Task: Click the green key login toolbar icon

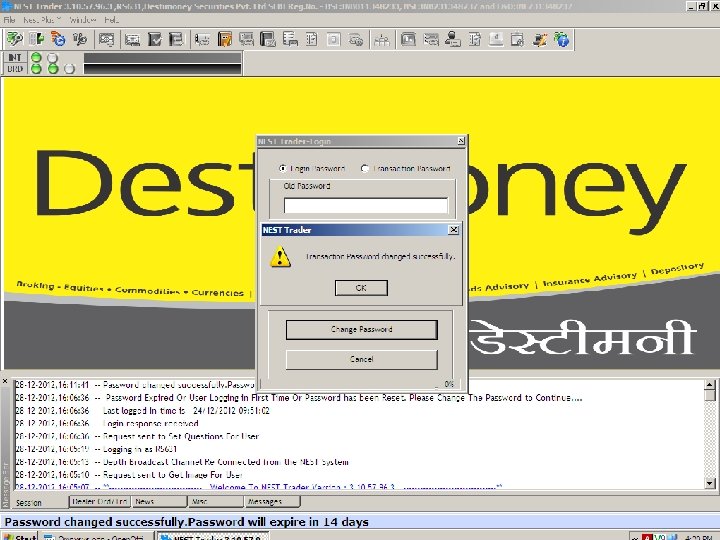Action: tap(15, 39)
